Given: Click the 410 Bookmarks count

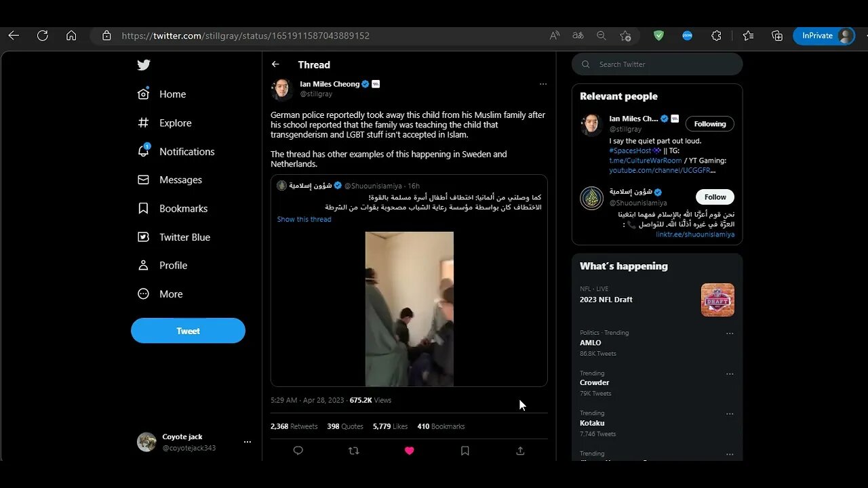Looking at the screenshot, I should click(441, 426).
